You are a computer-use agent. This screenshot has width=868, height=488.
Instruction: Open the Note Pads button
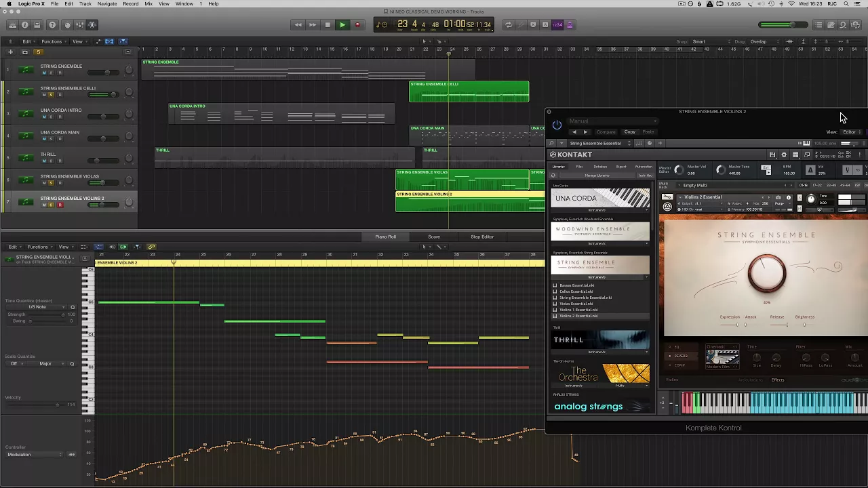coord(831,25)
